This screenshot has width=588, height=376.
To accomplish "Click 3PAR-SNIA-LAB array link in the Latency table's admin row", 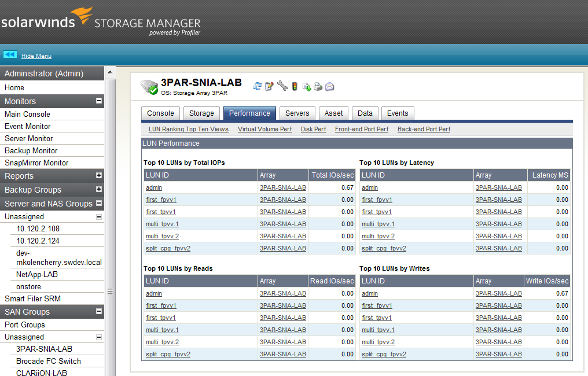I will pyautogui.click(x=499, y=187).
